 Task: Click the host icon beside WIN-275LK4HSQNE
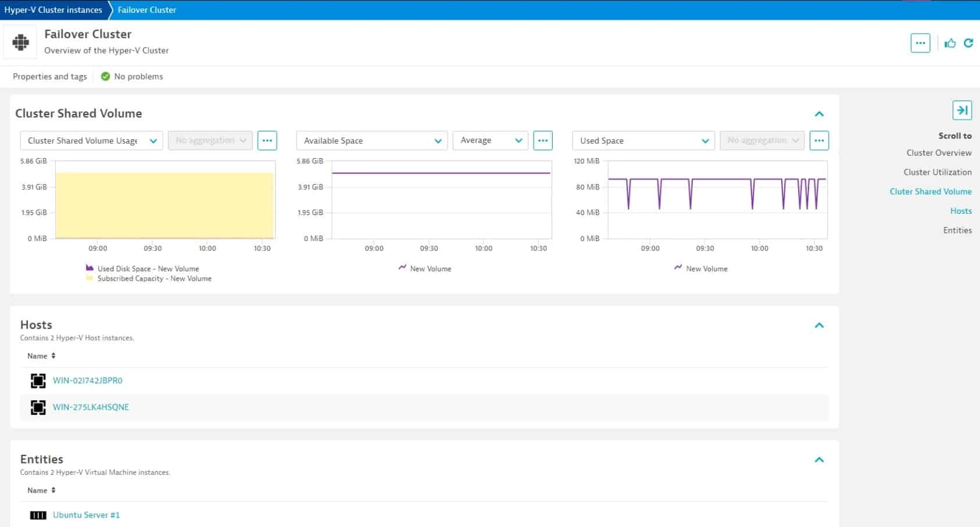[38, 407]
